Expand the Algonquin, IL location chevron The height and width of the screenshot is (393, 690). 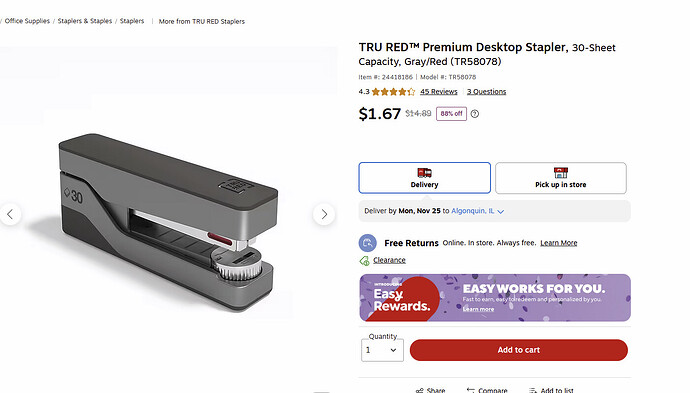[500, 211]
